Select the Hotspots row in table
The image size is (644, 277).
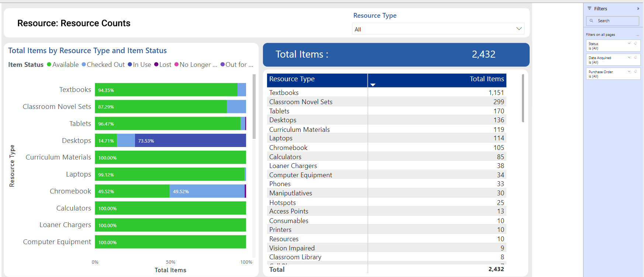point(387,202)
